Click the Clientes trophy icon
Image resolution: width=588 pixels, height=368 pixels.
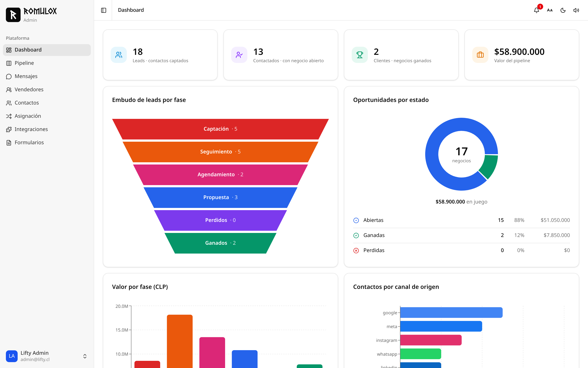tap(360, 55)
